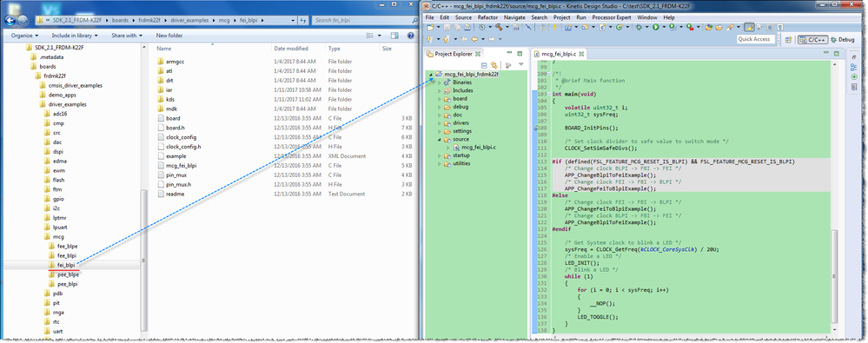
Task: Click the Open Perspective icon
Action: coord(788,40)
